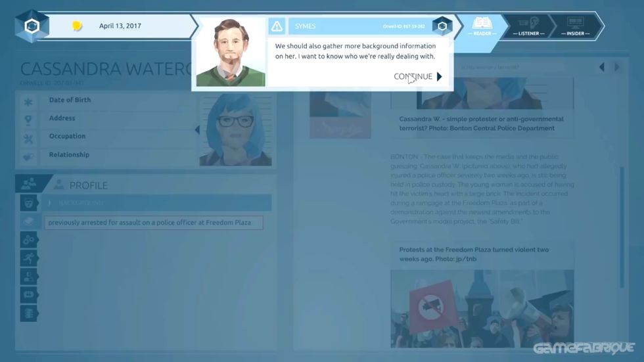Click the 'Protests at the Freedom Plaza' caption
This screenshot has height=362, width=644.
pyautogui.click(x=474, y=254)
